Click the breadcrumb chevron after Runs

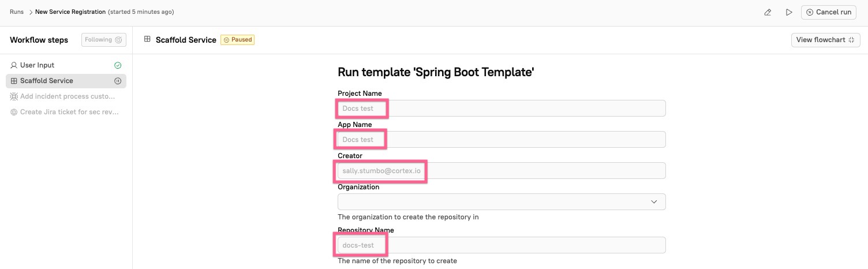[x=30, y=12]
